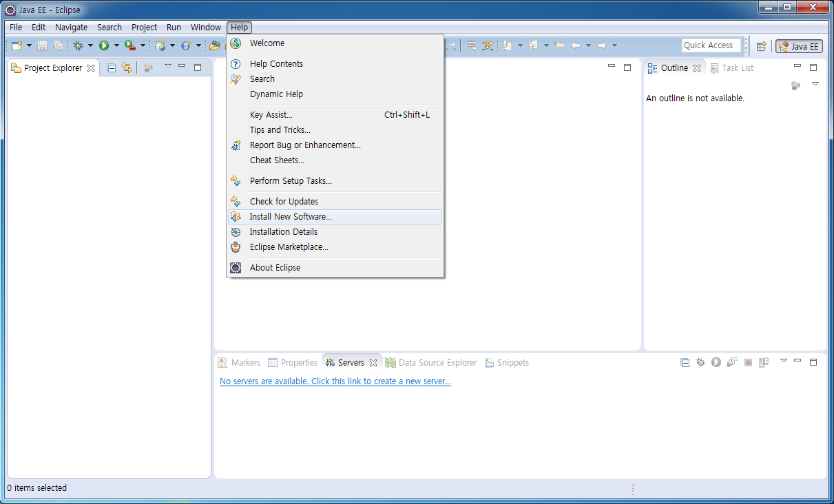The image size is (834, 504).
Task: Select the Java EE perspective button
Action: point(799,46)
